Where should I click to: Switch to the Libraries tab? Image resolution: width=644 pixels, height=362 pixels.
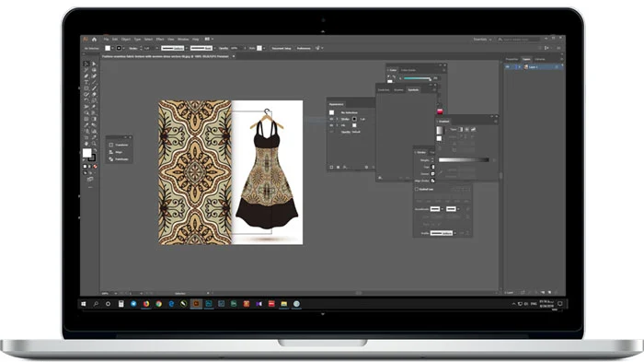pyautogui.click(x=540, y=59)
